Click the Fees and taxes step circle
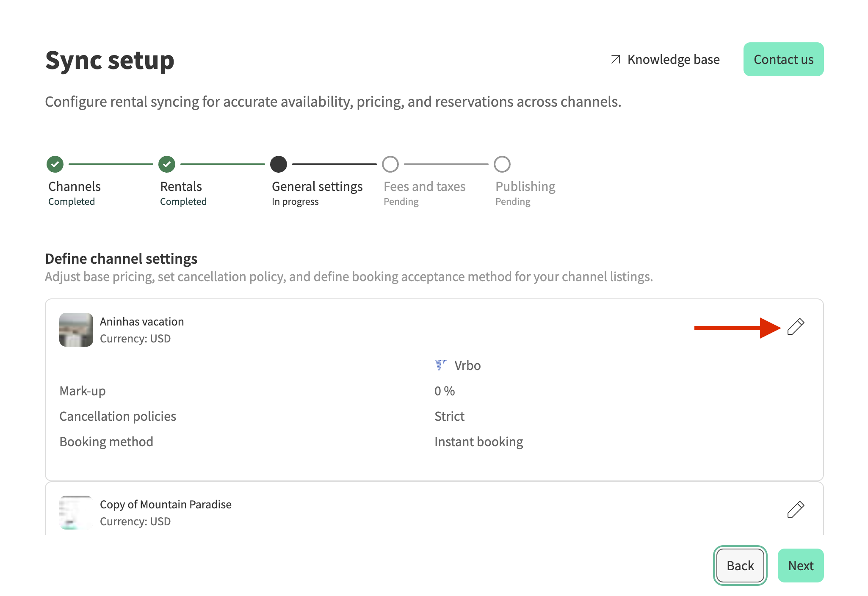Viewport: 868px width, 596px height. tap(390, 164)
